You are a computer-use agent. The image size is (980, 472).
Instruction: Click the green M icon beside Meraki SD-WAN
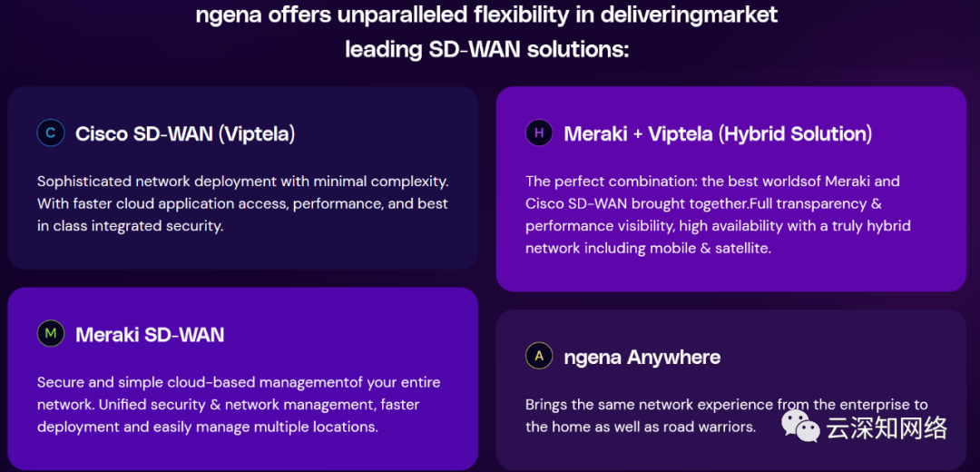(x=50, y=334)
